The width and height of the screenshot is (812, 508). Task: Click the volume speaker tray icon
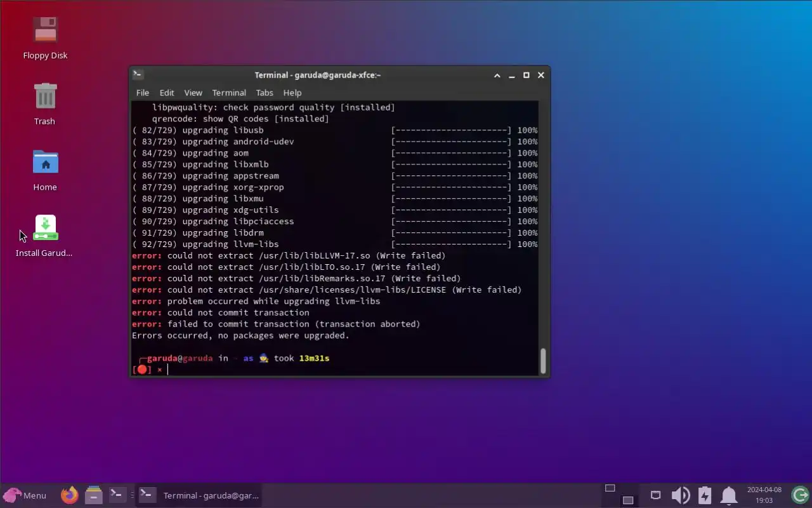point(680,495)
